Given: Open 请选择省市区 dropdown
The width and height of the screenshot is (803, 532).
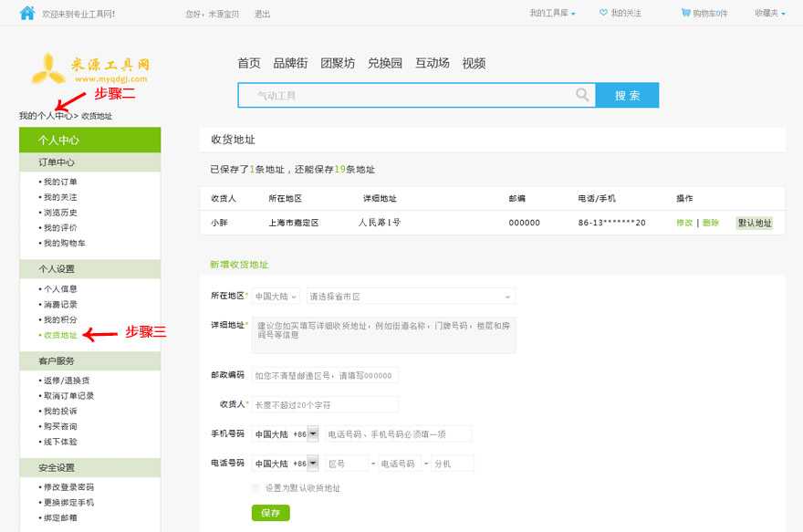Looking at the screenshot, I should [x=411, y=297].
